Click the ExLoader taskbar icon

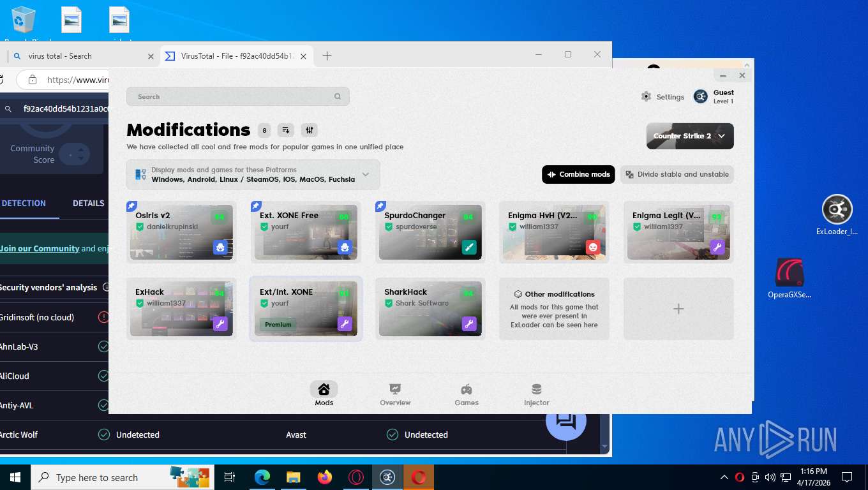coord(387,477)
